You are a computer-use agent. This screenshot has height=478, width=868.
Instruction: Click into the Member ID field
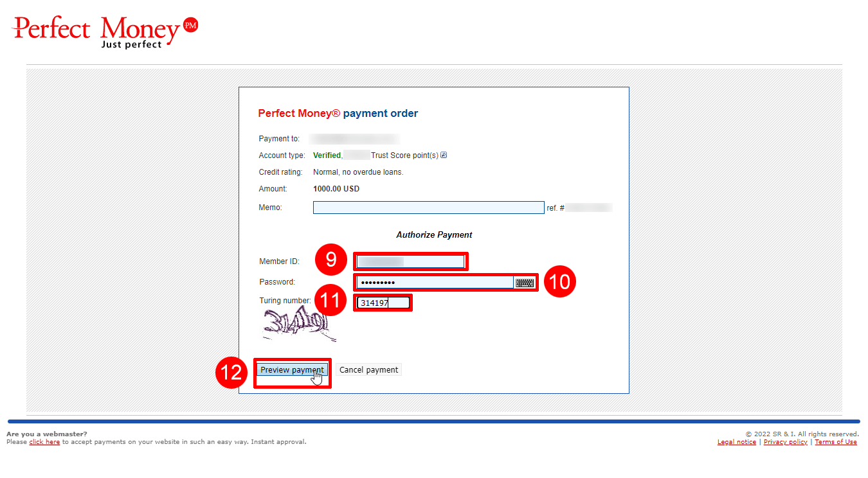(x=410, y=261)
